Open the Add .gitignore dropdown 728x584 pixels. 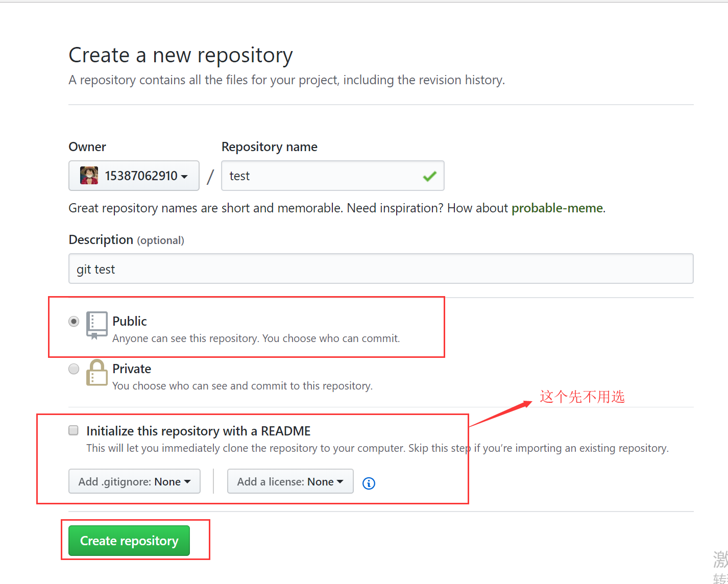click(x=134, y=481)
